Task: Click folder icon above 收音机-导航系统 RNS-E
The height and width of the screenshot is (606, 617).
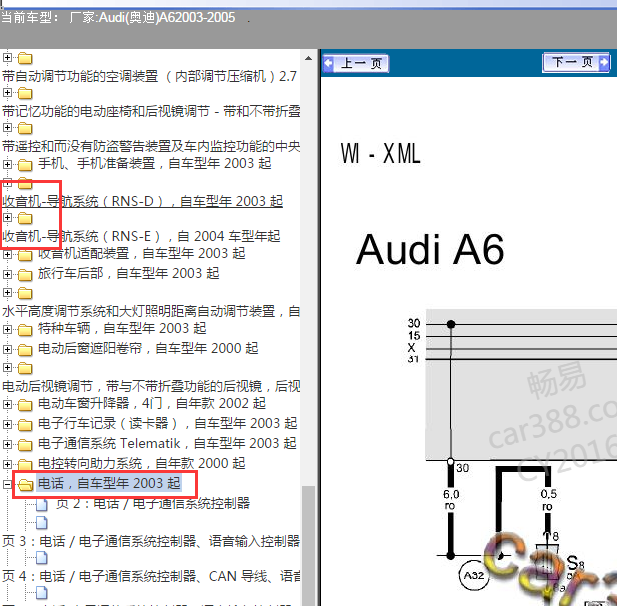Action: [x=25, y=218]
